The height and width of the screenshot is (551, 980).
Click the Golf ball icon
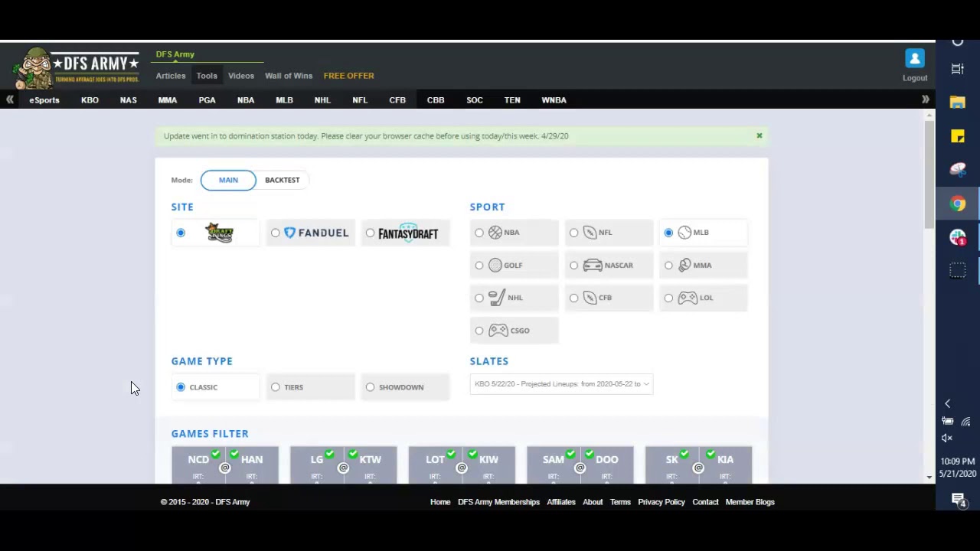(x=495, y=266)
